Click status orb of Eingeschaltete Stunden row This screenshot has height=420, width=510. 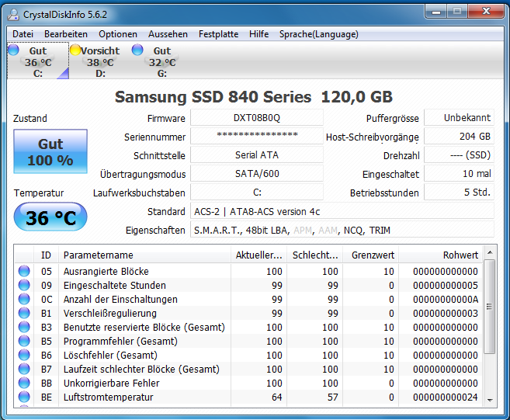[24, 285]
